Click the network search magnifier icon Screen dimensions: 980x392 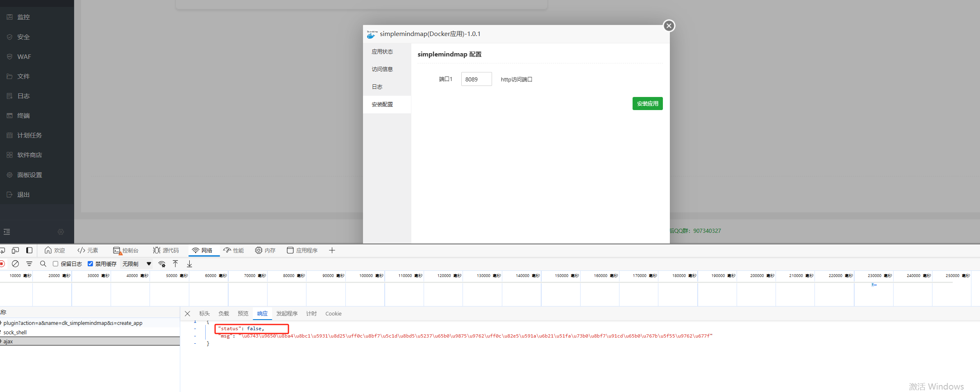43,264
